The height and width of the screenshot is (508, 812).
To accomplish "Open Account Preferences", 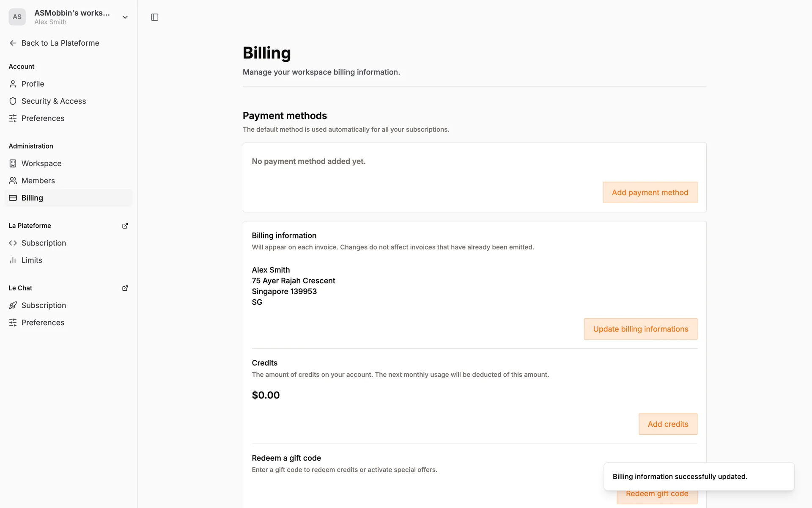I will 43,119.
